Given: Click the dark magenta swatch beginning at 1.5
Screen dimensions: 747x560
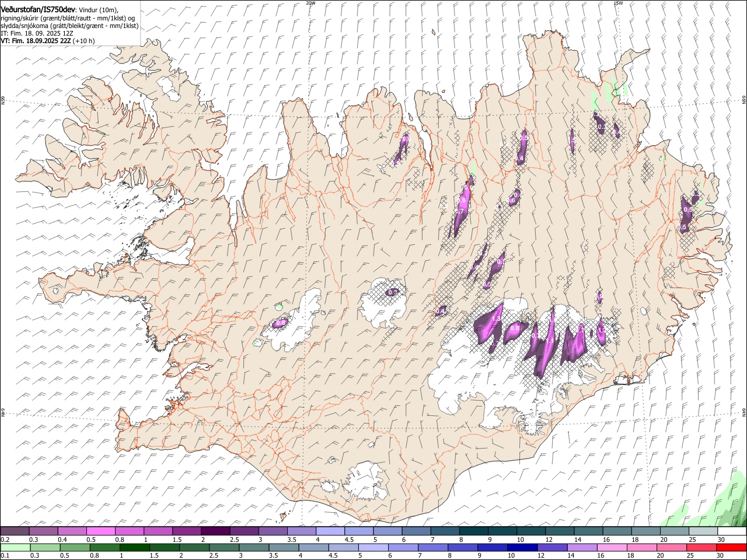Looking at the screenshot, I should [x=187, y=531].
